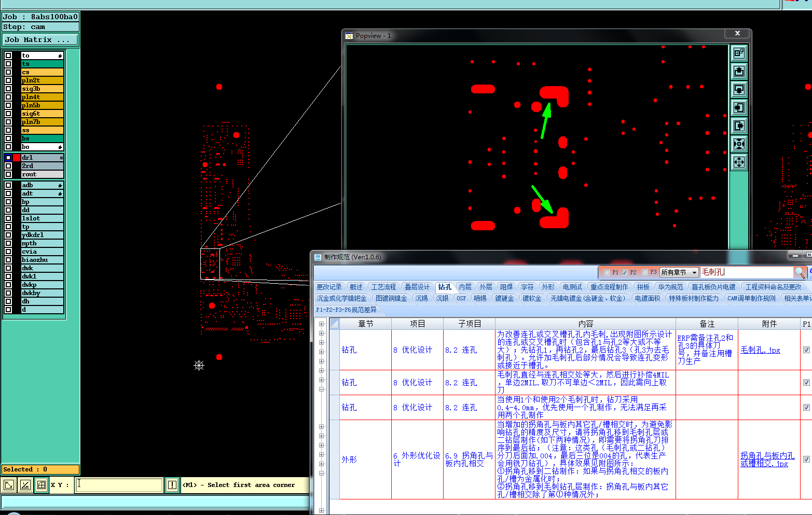This screenshot has height=515, width=812.
Task: Click the 6 外形优化设计 cell
Action: click(417, 460)
